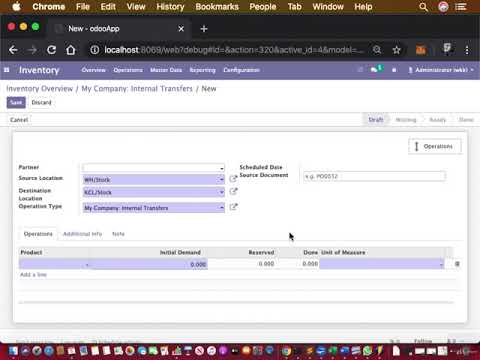
Task: Close the New - odooApp tab
Action: pos(181,29)
